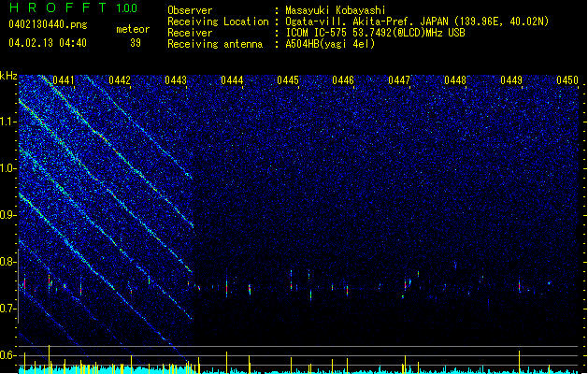Click the 0.7 kHz axis label
This screenshot has width=588, height=374.
click(x=8, y=309)
